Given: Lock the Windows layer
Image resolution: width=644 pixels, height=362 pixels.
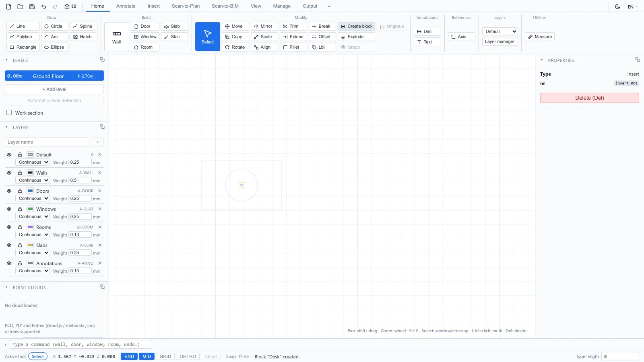Looking at the screenshot, I should point(20,209).
